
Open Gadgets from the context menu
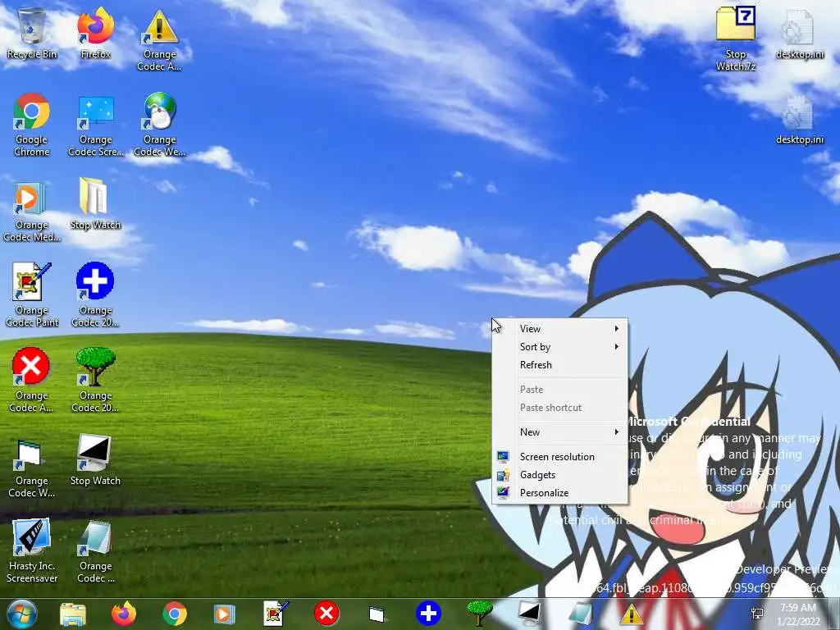pos(559,475)
